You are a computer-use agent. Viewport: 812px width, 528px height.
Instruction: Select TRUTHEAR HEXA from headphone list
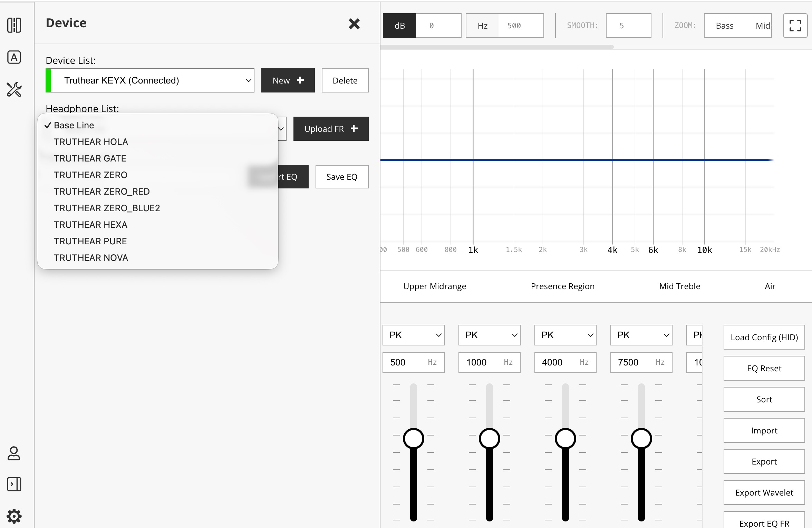[x=90, y=224]
